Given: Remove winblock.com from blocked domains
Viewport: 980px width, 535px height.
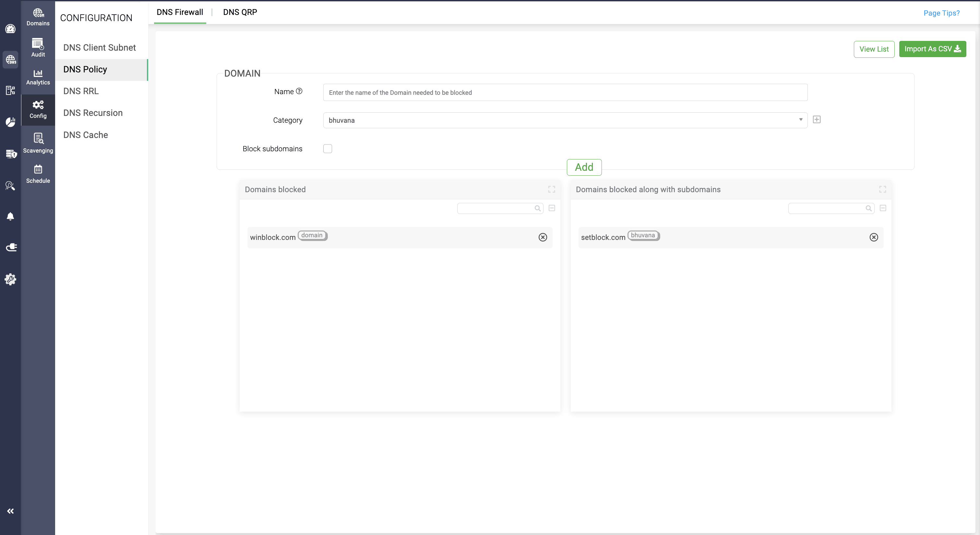Looking at the screenshot, I should [x=543, y=237].
